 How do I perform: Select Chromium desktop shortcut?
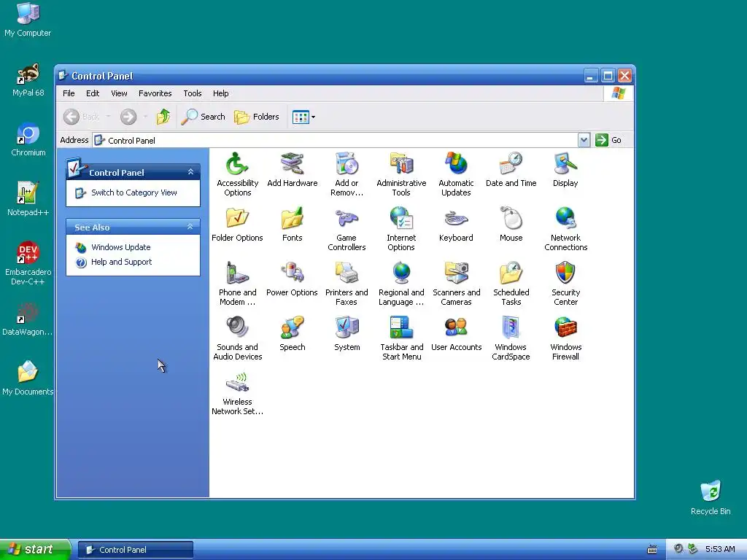pyautogui.click(x=28, y=139)
